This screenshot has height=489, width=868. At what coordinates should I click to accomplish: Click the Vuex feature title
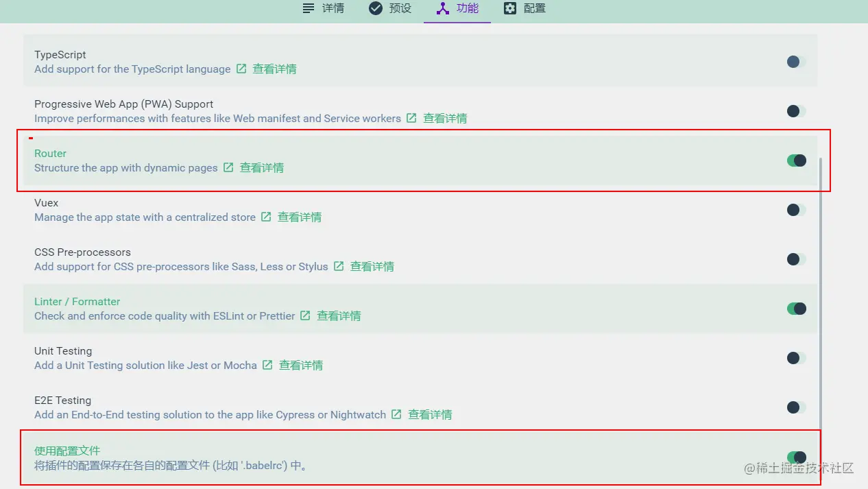click(x=47, y=203)
